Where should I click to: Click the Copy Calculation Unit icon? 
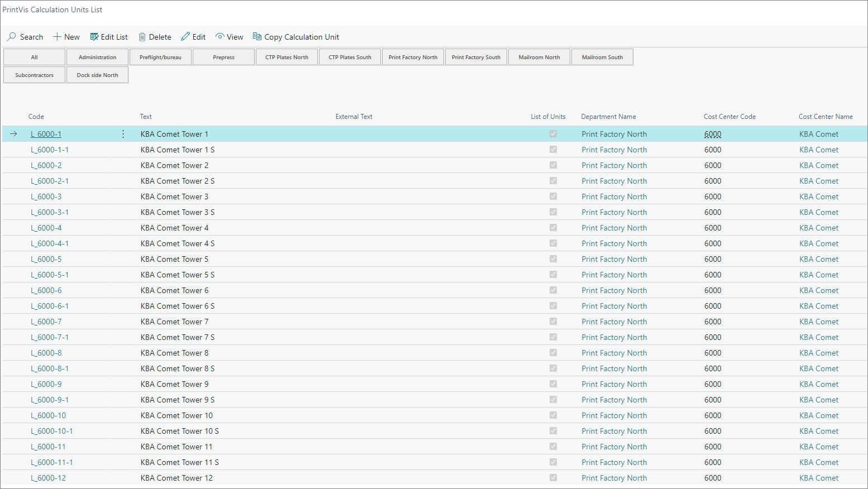click(257, 37)
